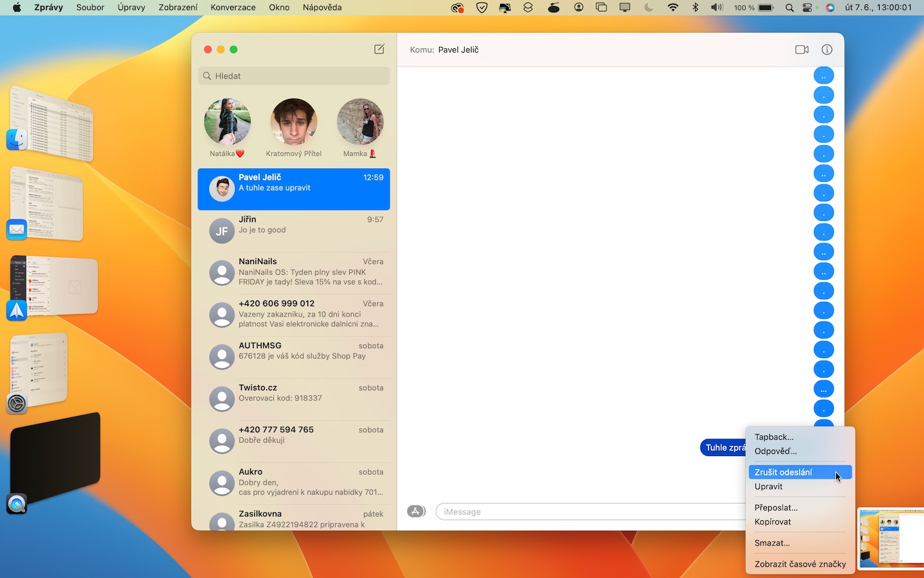Open Screen Mirroring display icon
The height and width of the screenshot is (578, 924).
624,8
